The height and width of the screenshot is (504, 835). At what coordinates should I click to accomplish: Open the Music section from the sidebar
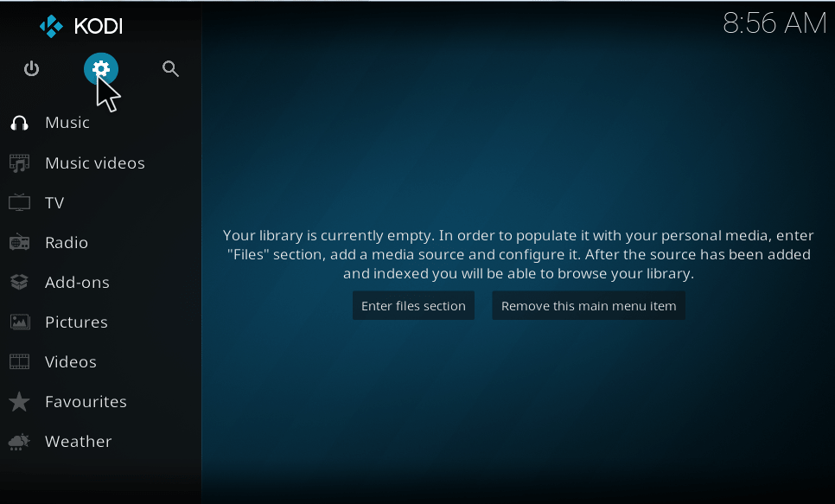click(x=67, y=122)
